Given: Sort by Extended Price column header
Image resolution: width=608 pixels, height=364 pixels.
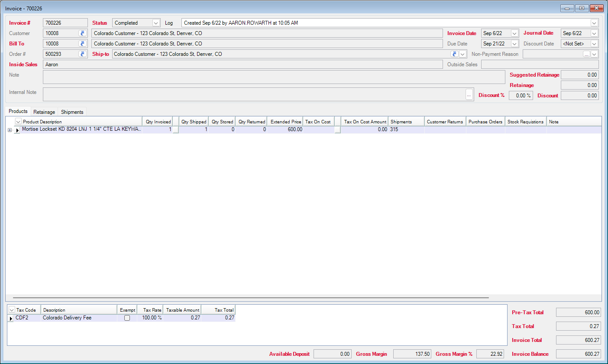Looking at the screenshot, I should 285,122.
